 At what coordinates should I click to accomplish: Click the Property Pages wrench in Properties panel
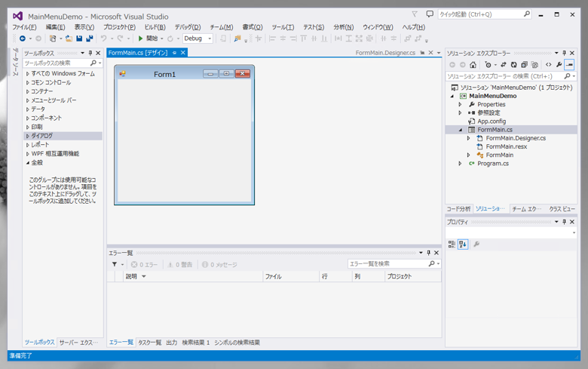pyautogui.click(x=476, y=244)
